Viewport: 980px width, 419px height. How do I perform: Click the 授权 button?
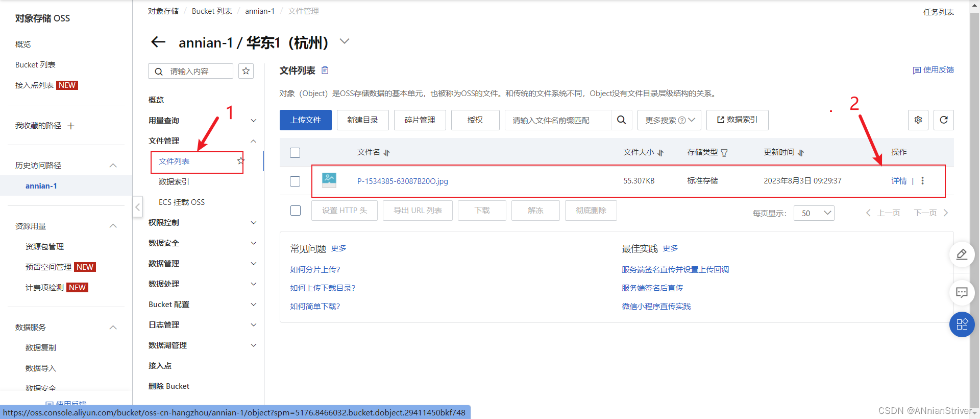point(475,120)
